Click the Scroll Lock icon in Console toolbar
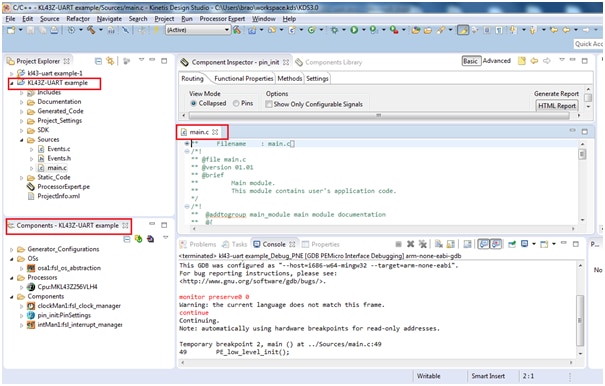The height and width of the screenshot is (386, 605). point(450,244)
